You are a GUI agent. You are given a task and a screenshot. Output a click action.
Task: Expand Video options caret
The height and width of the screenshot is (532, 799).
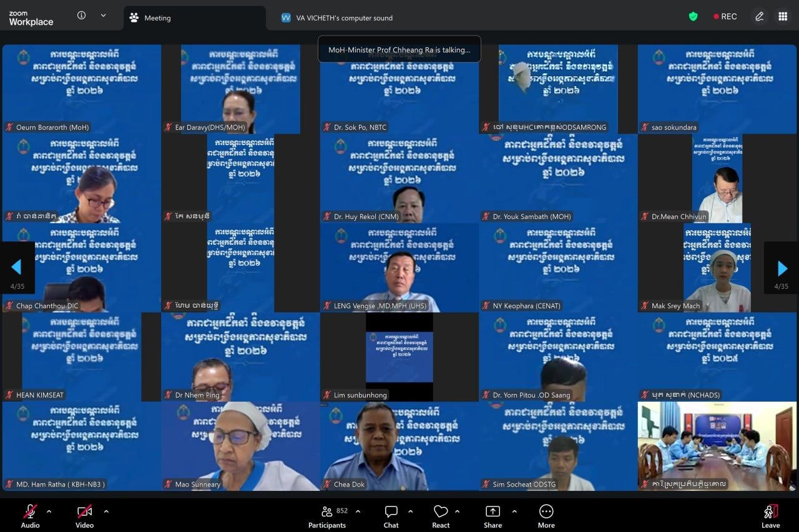(106, 511)
